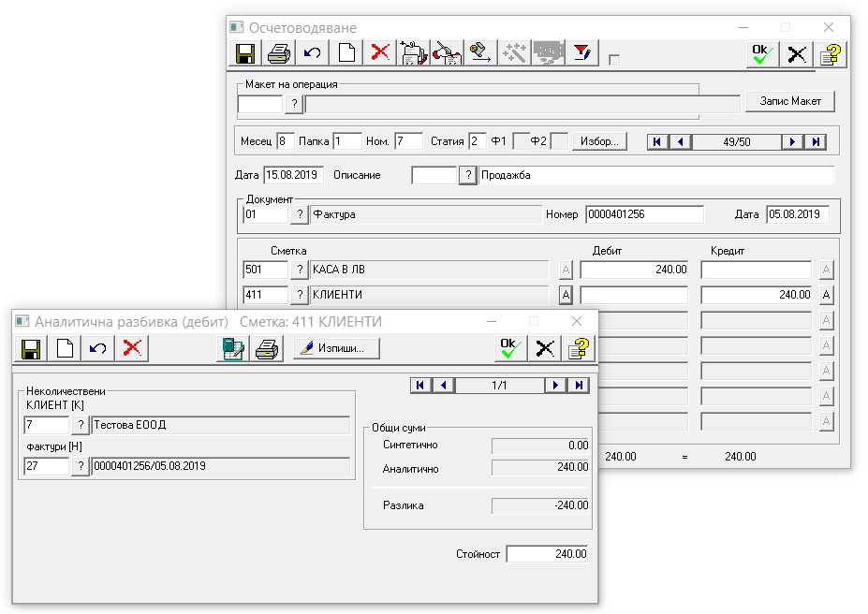Image resolution: width=868 pixels, height=614 pixels.
Task: Click the Запис Макет button
Action: (x=789, y=101)
